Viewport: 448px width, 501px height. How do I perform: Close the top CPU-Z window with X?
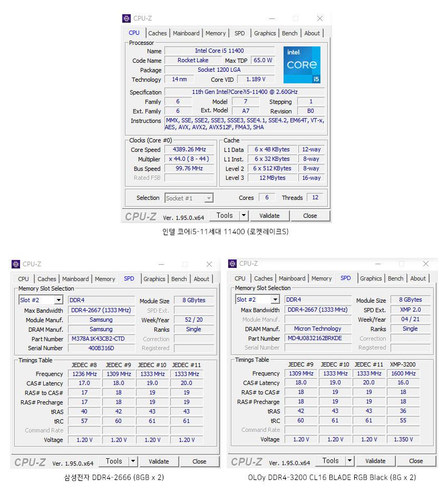point(320,18)
